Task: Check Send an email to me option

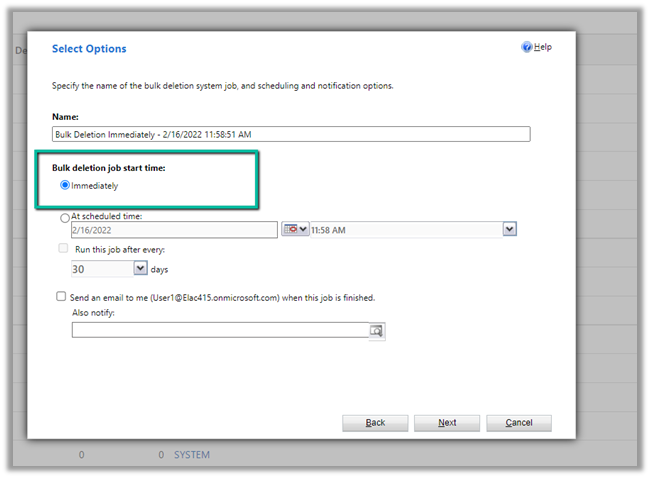Action: (61, 296)
